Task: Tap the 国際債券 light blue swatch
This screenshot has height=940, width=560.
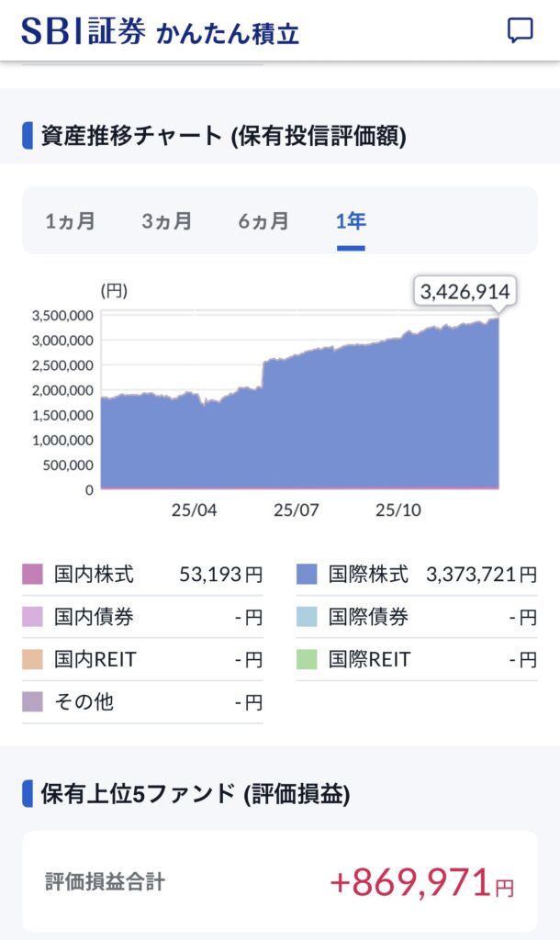Action: (x=308, y=618)
